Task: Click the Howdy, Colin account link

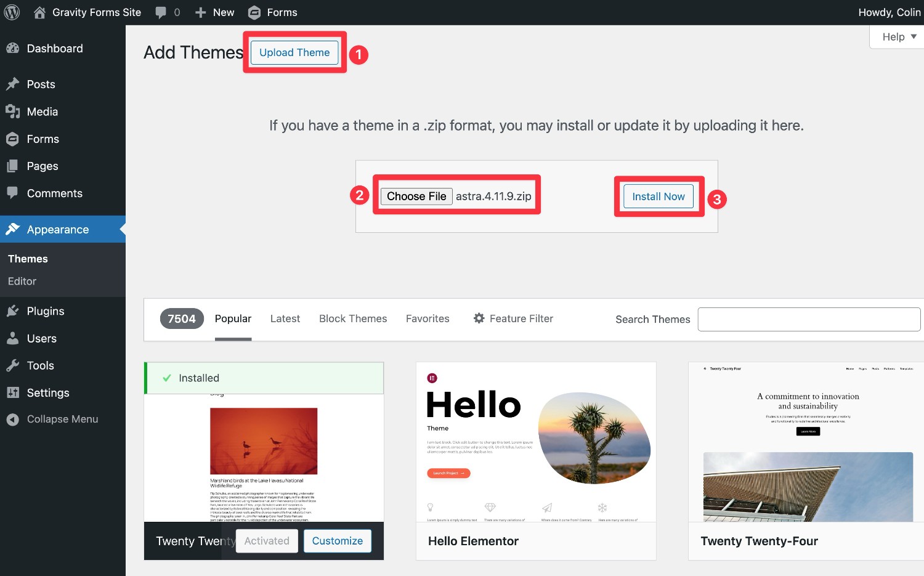Action: click(889, 12)
